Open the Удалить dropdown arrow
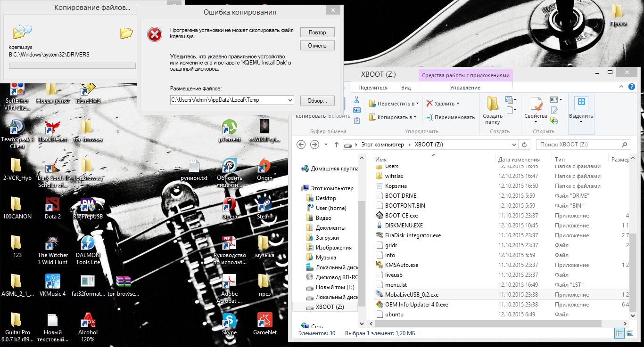The width and height of the screenshot is (644, 347). tap(458, 104)
